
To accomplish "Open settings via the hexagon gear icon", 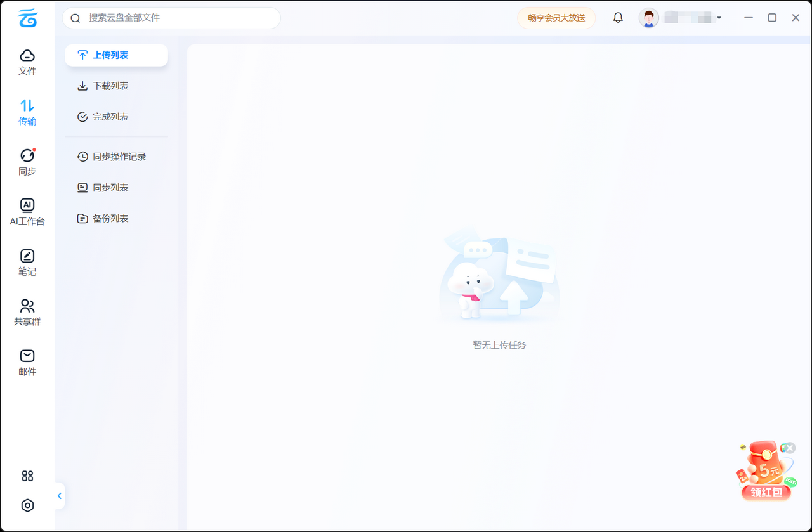I will pos(27,505).
